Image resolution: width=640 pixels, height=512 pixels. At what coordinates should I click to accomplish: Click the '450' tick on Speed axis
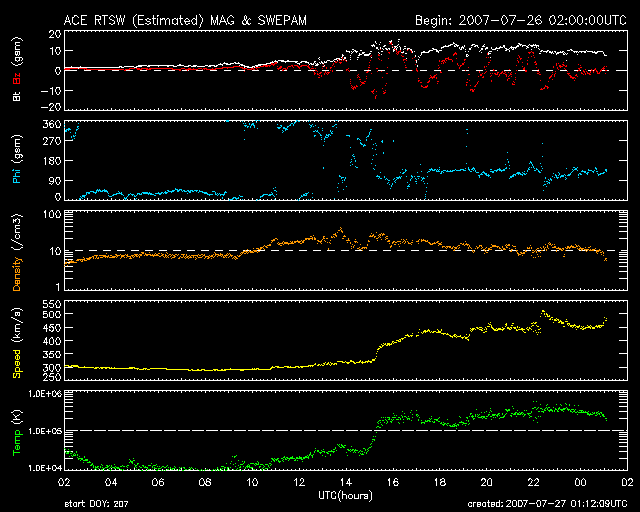(52, 328)
